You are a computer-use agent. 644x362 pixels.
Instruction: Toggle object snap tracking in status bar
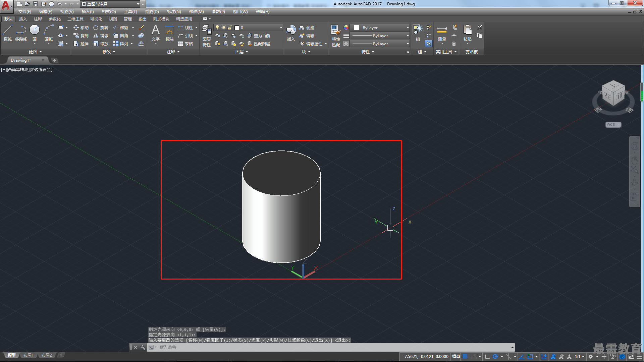[x=522, y=357]
